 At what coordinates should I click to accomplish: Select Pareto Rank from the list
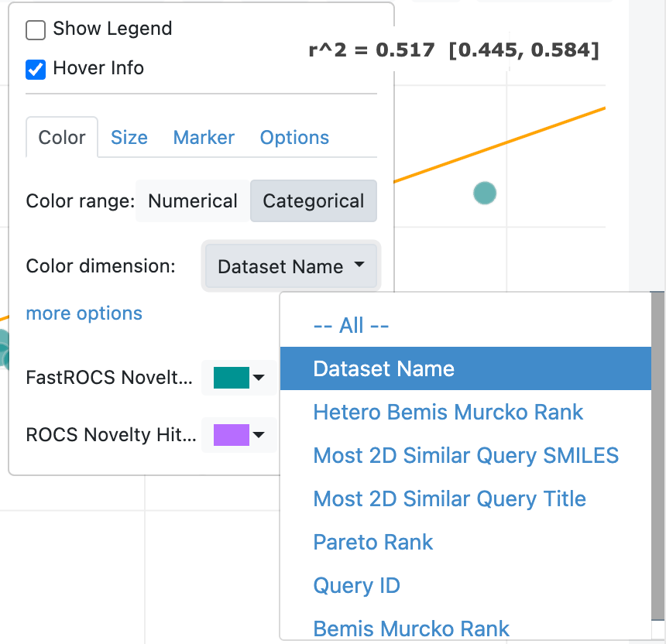pos(372,542)
